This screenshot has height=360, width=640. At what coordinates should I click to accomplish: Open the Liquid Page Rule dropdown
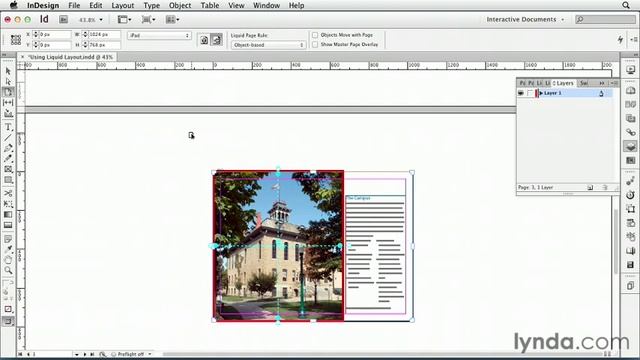(x=268, y=45)
